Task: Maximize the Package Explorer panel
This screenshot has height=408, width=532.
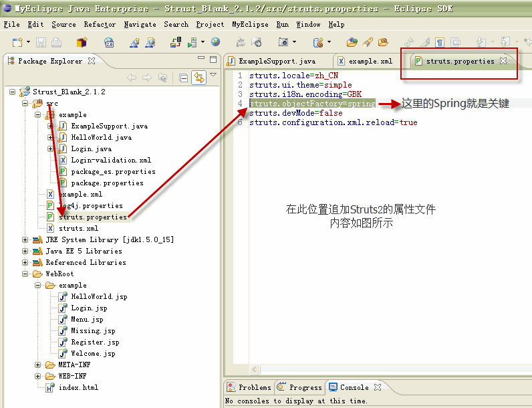Action: [x=213, y=60]
